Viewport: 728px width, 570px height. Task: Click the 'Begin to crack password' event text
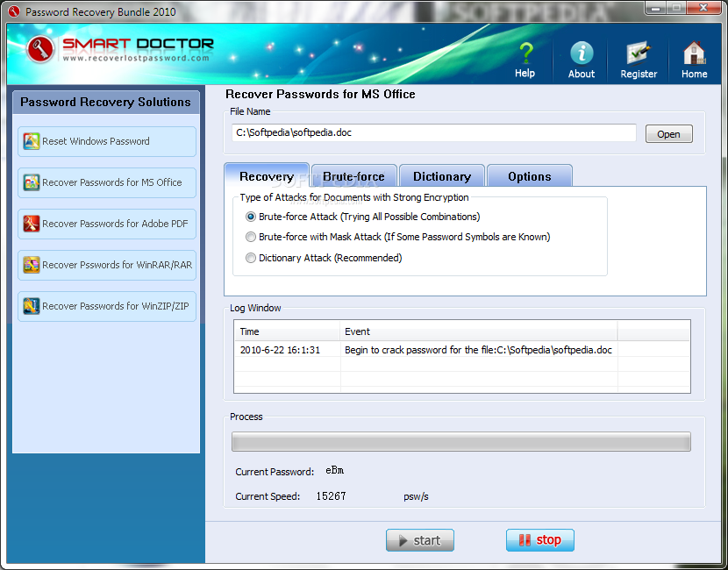[x=478, y=350]
